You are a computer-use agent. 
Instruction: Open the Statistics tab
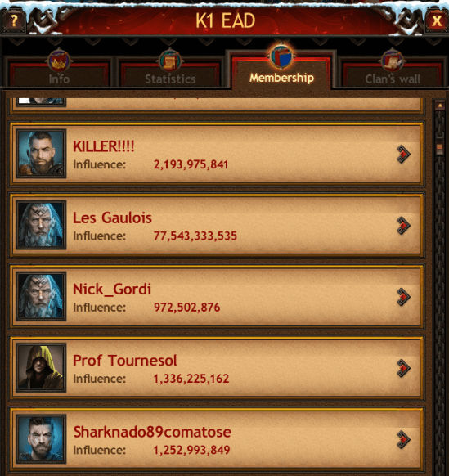tap(170, 73)
